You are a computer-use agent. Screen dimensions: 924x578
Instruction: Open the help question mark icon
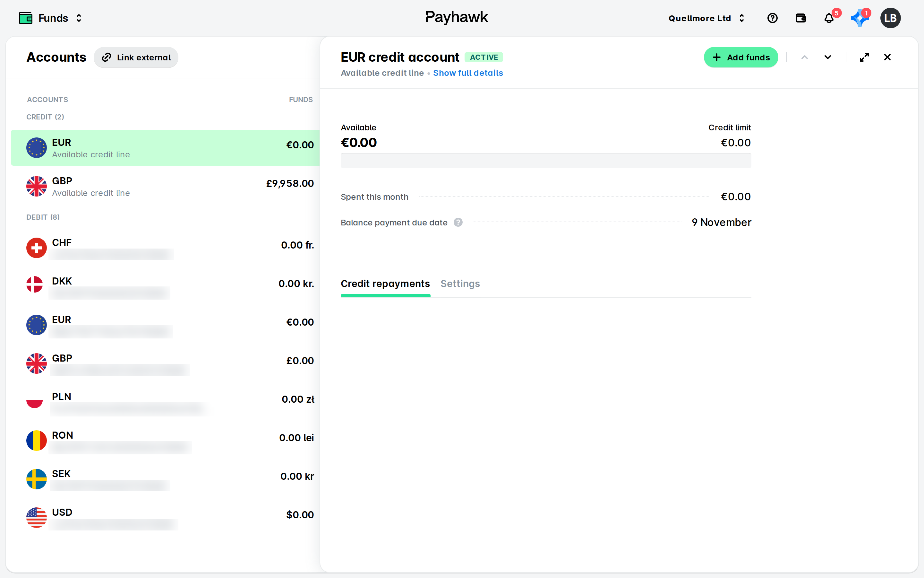(x=773, y=18)
